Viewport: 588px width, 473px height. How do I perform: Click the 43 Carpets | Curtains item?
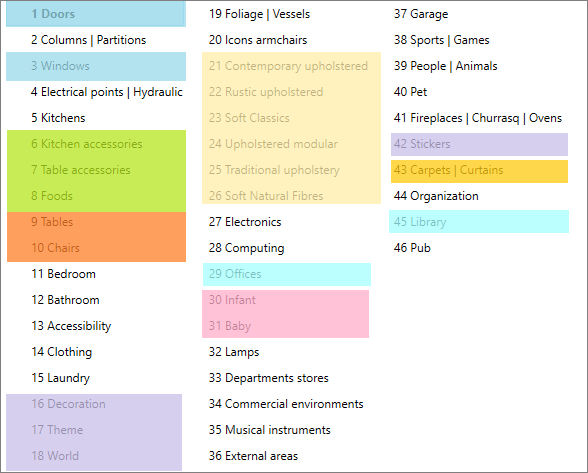pos(479,171)
